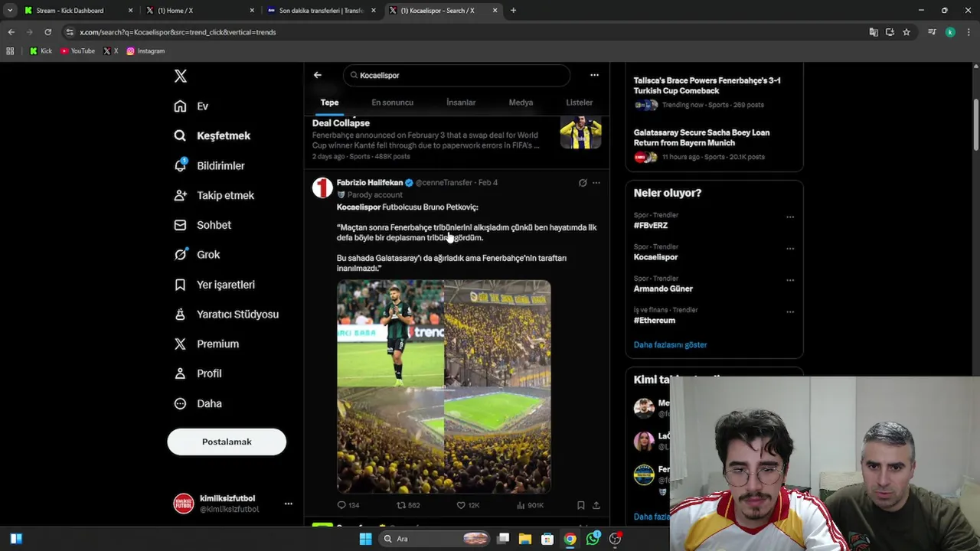This screenshot has width=980, height=551.
Task: Open Yer işaretleri bookmarks
Action: 214,285
